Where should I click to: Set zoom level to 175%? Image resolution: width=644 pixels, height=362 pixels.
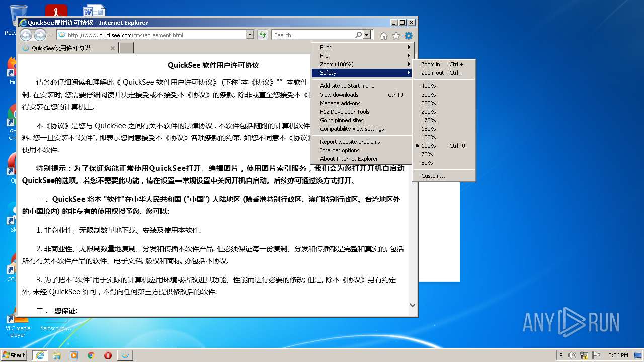point(444,120)
